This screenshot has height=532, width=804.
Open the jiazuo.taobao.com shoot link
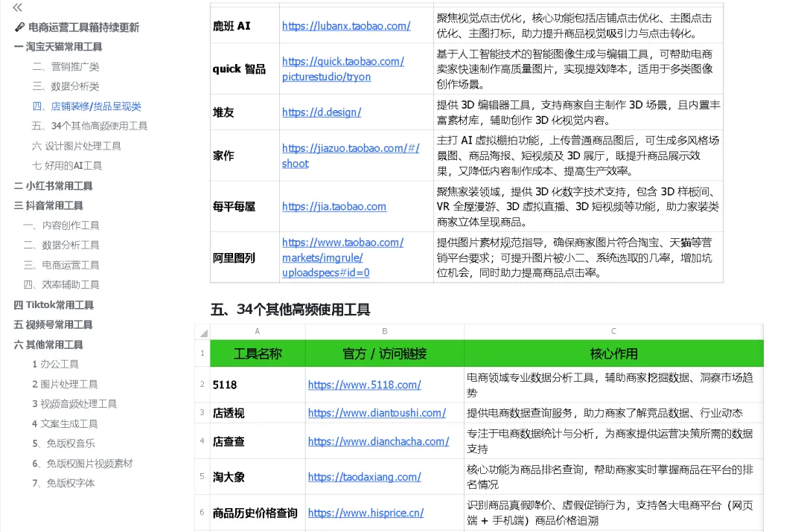pos(351,156)
